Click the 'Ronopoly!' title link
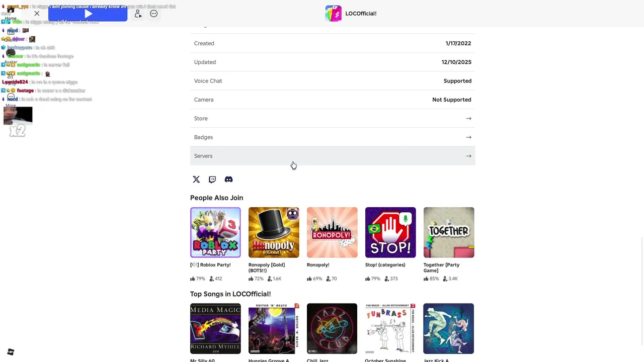Screen dimensions: 644x362 pyautogui.click(x=318, y=265)
